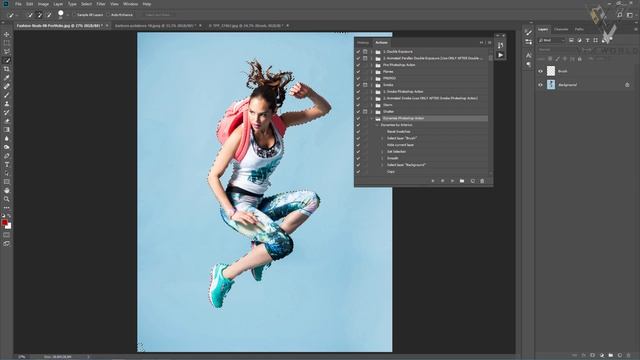Filter layers by type layers icon

point(587,40)
